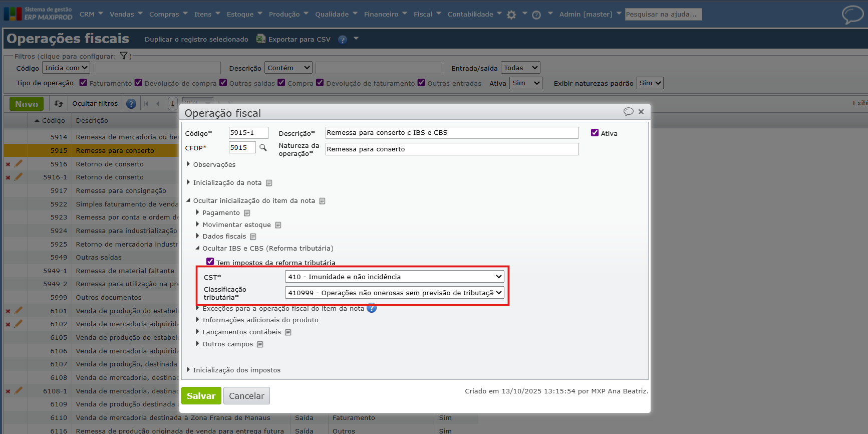The height and width of the screenshot is (434, 868).
Task: Click the note icon beside Ocultar inicialização do item
Action: click(x=322, y=201)
